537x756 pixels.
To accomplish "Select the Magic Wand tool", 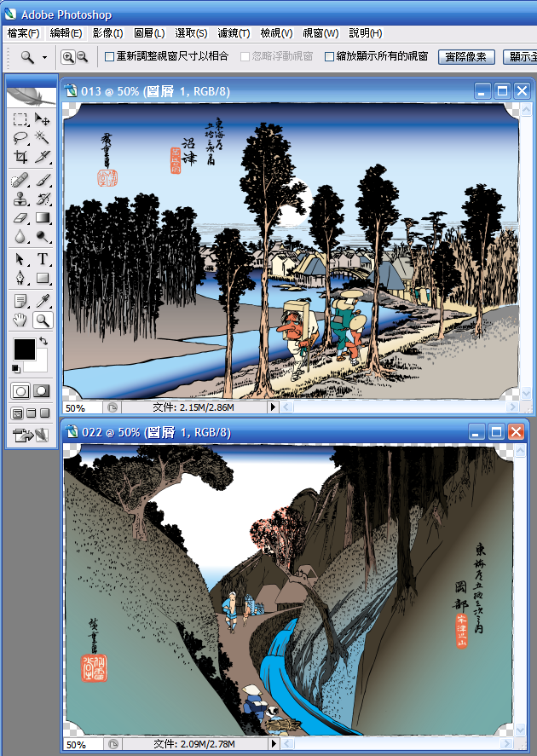I will click(x=43, y=138).
